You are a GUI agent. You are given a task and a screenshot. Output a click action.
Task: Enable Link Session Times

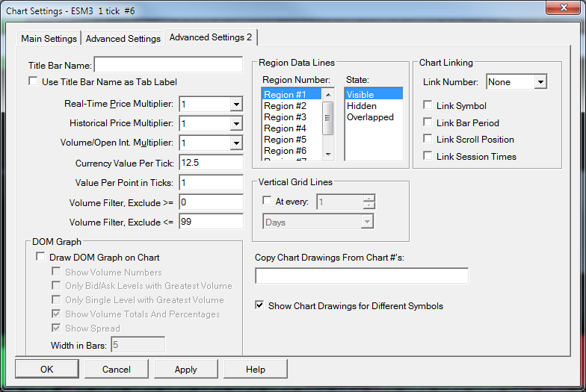[x=428, y=155]
